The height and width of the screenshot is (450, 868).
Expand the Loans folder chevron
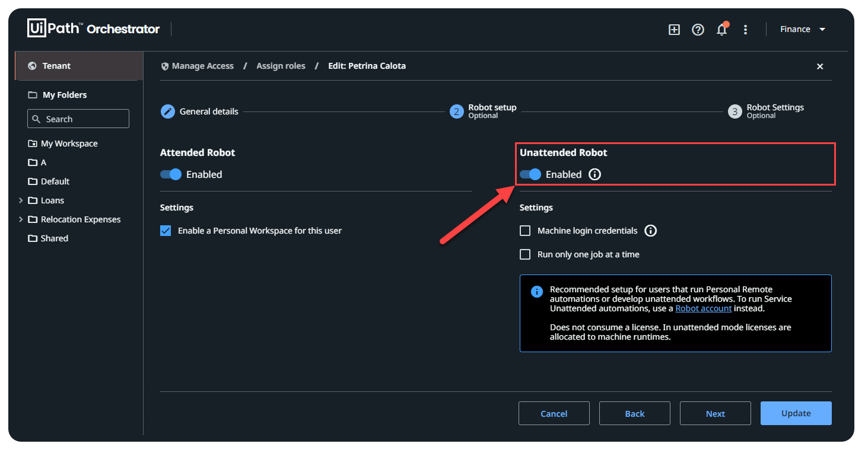pyautogui.click(x=21, y=200)
